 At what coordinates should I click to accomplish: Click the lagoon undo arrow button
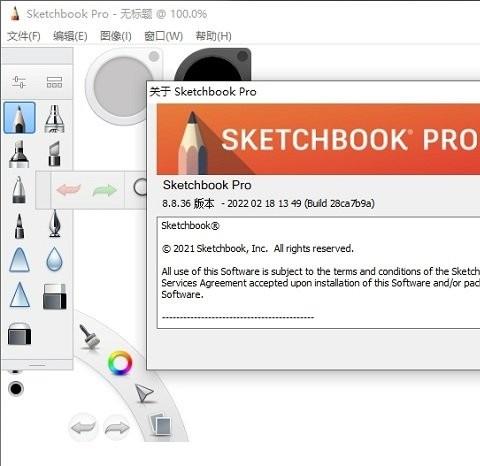coord(83,427)
